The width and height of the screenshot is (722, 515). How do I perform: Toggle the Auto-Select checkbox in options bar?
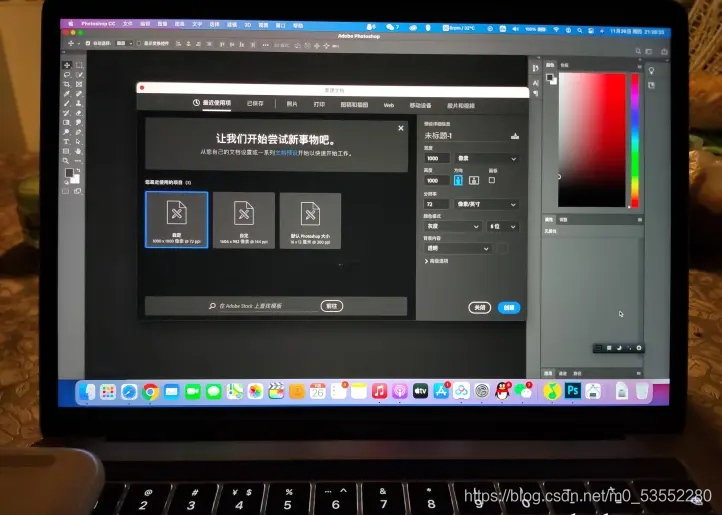(x=88, y=43)
